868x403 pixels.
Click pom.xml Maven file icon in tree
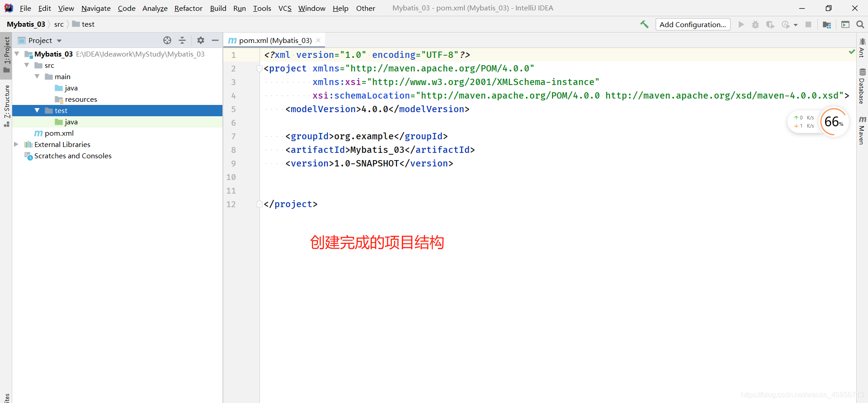[38, 133]
